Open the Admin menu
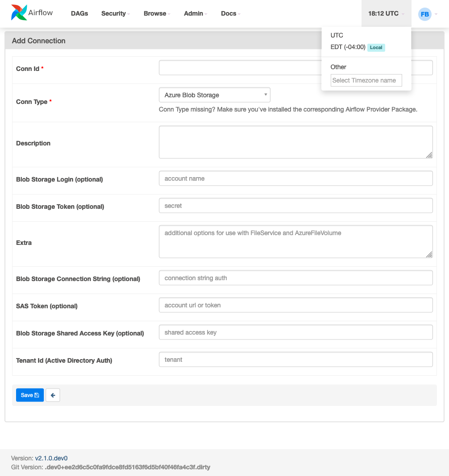This screenshot has height=476, width=449. point(195,13)
